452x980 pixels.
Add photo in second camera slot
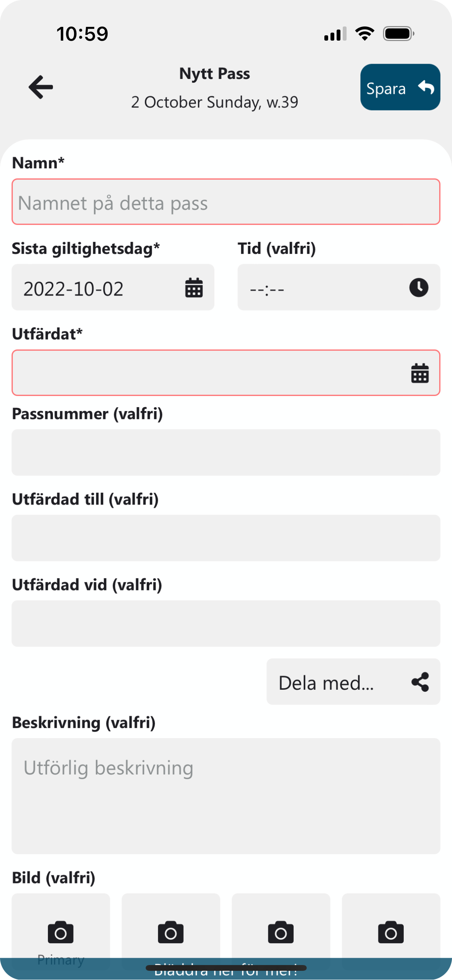[171, 932]
